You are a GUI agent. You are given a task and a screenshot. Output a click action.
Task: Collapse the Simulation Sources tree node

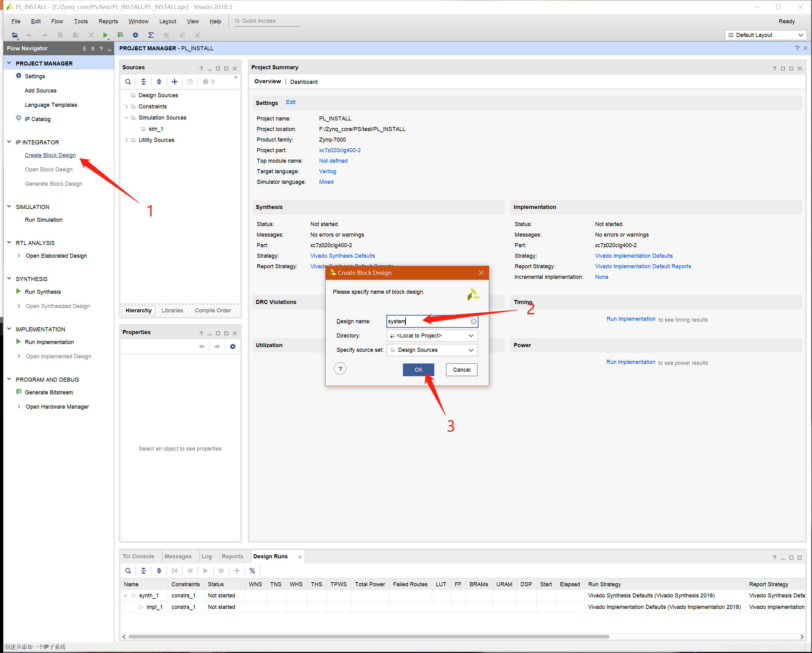point(126,118)
